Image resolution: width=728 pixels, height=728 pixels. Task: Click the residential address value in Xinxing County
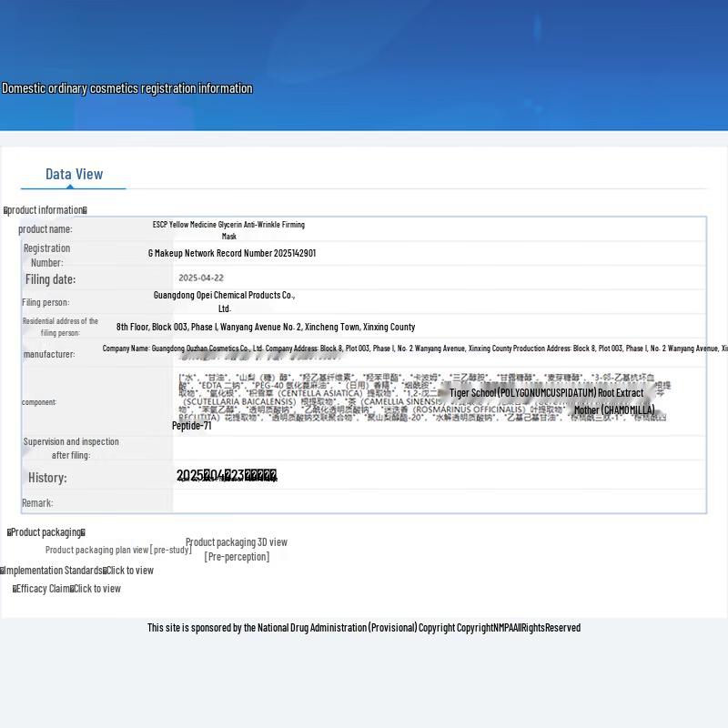tap(266, 327)
